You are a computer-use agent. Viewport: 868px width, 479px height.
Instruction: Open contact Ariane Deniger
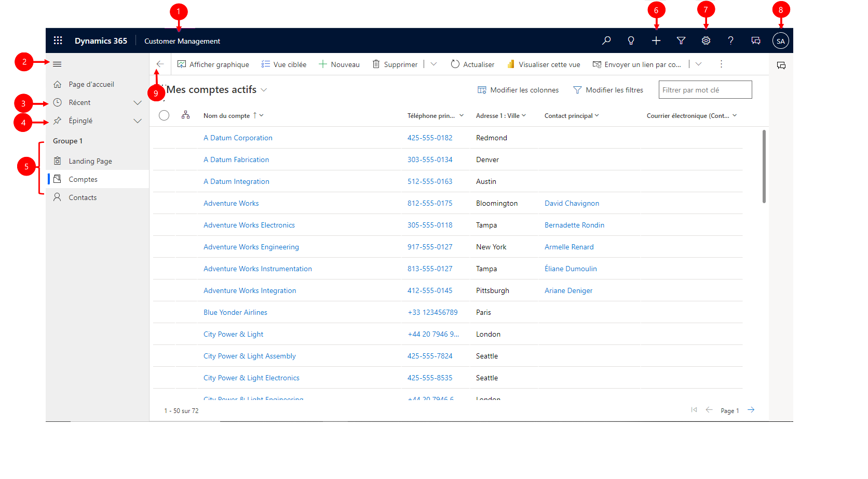coord(568,290)
